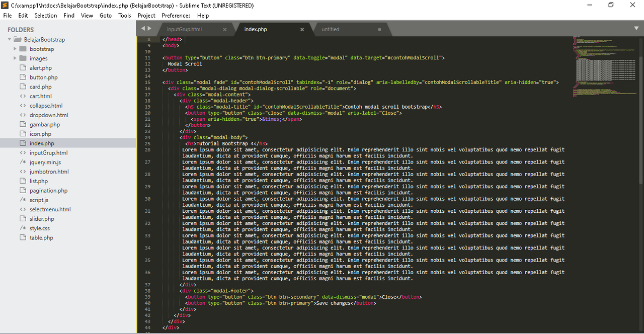Open list.php in the sidebar
This screenshot has width=644, height=334.
39,181
